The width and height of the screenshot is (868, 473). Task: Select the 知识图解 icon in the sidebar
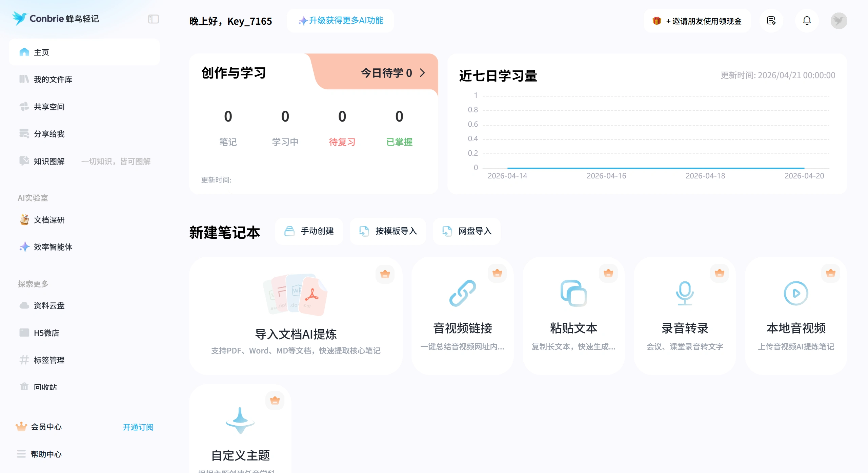coord(24,161)
